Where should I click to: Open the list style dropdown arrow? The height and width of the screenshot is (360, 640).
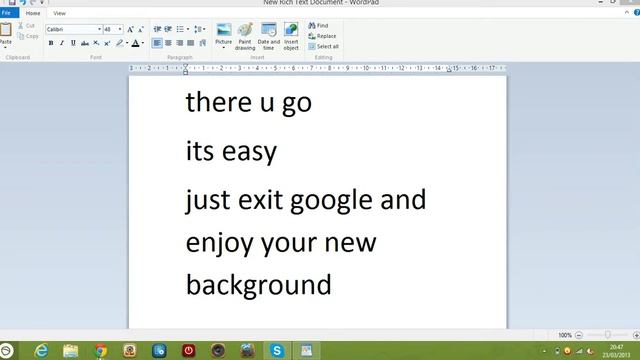tap(188, 29)
